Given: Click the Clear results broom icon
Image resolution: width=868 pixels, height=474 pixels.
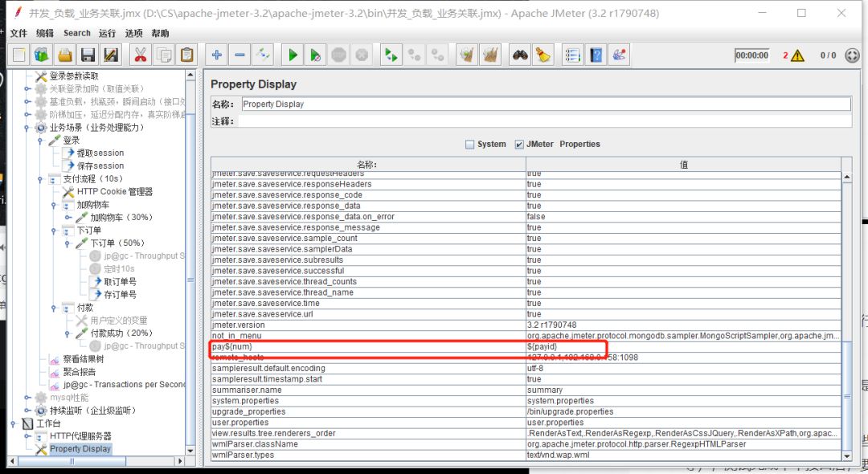Looking at the screenshot, I should 467,55.
